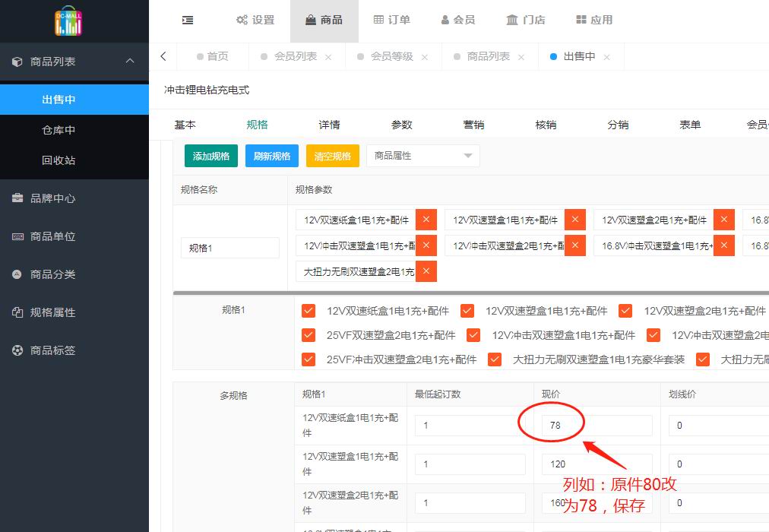Uncheck 12V双速塑盒1电1充+配件 checkbox
Image resolution: width=769 pixels, height=532 pixels.
click(x=467, y=311)
